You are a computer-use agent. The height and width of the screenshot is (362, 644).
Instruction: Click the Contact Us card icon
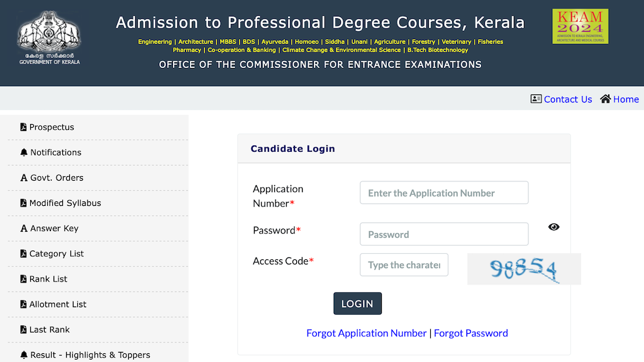click(x=536, y=99)
